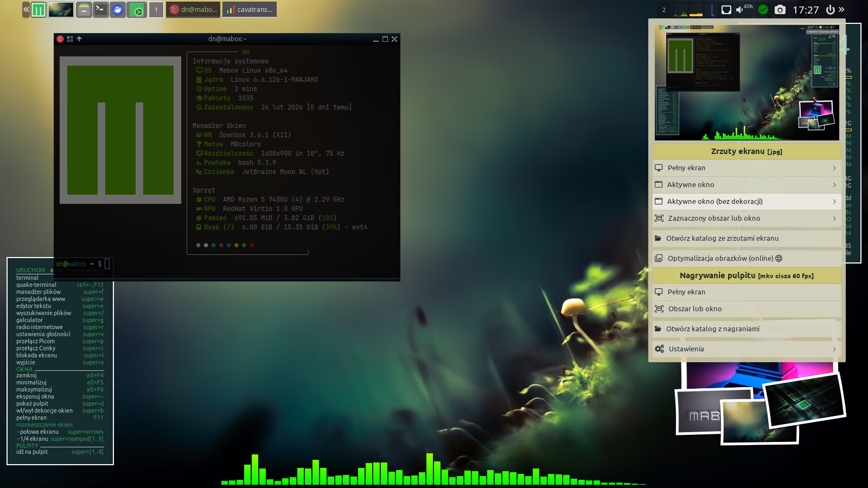Toggle terminal window shade with the up arrow
The height and width of the screenshot is (488, 868).
(79, 39)
